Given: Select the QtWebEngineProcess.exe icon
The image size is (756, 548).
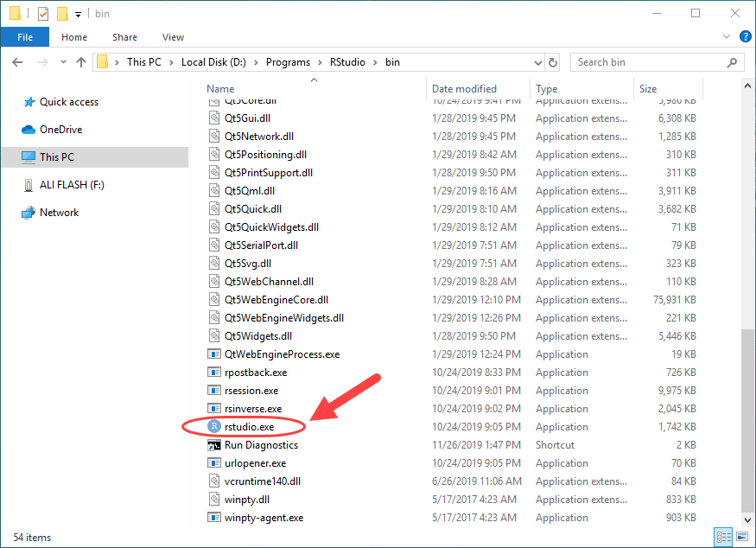Looking at the screenshot, I should tap(214, 354).
